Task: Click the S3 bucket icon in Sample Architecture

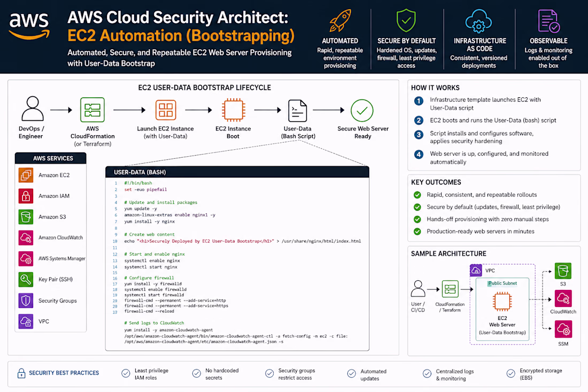Action: coord(563,271)
